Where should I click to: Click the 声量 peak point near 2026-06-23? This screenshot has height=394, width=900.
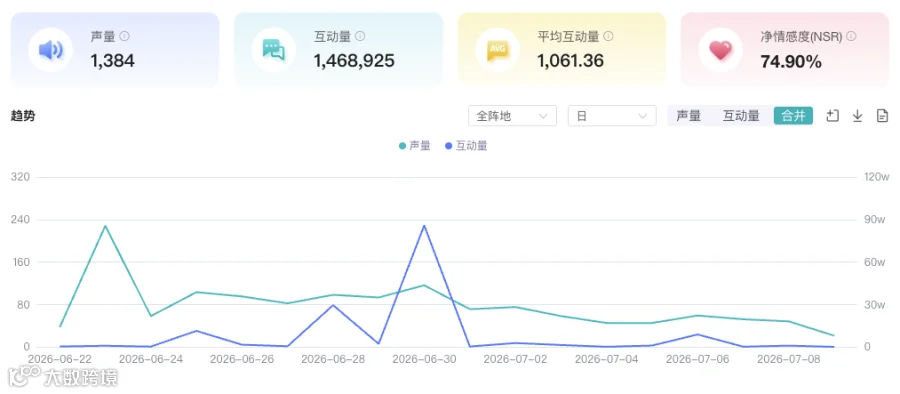(x=105, y=226)
